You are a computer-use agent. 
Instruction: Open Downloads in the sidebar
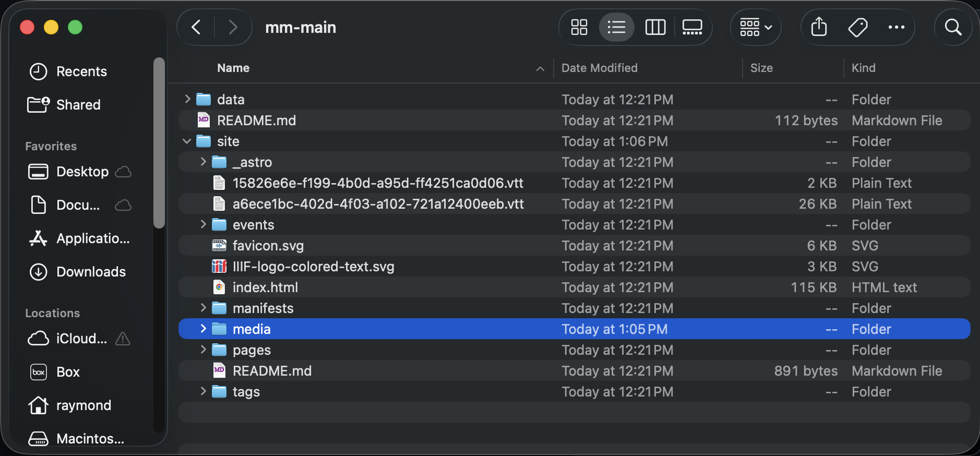pyautogui.click(x=91, y=272)
